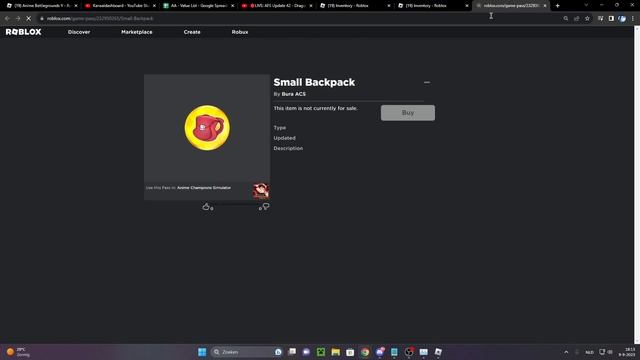The height and width of the screenshot is (360, 640).
Task: Click the NLD language indicator
Action: [x=589, y=352]
